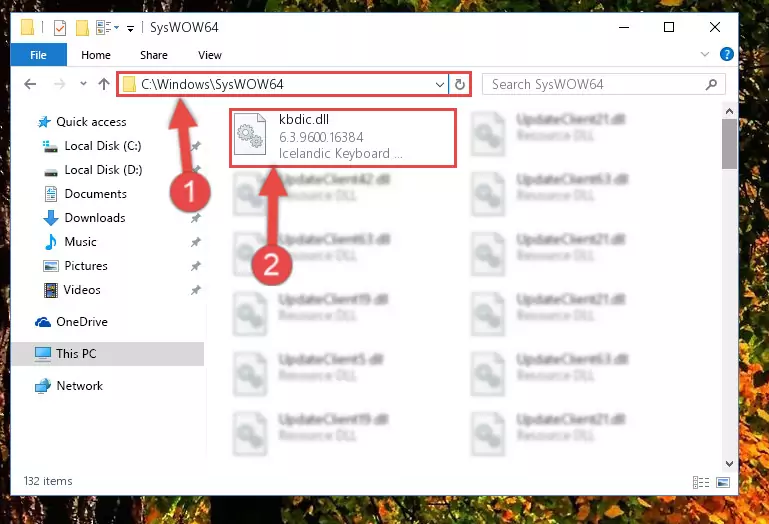Screen dimensions: 769x524
Task: Click the Videos film icon
Action: (x=51, y=290)
